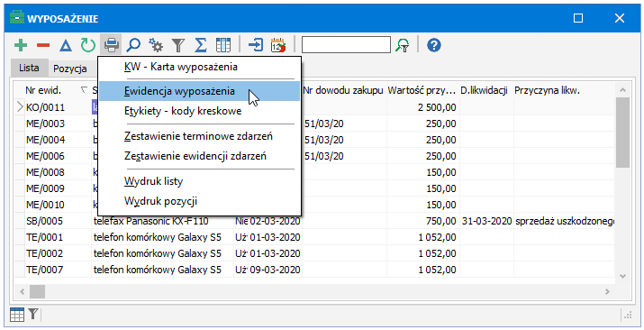The height and width of the screenshot is (330, 644).
Task: Click value 2 500,00 cell
Action: coord(422,107)
